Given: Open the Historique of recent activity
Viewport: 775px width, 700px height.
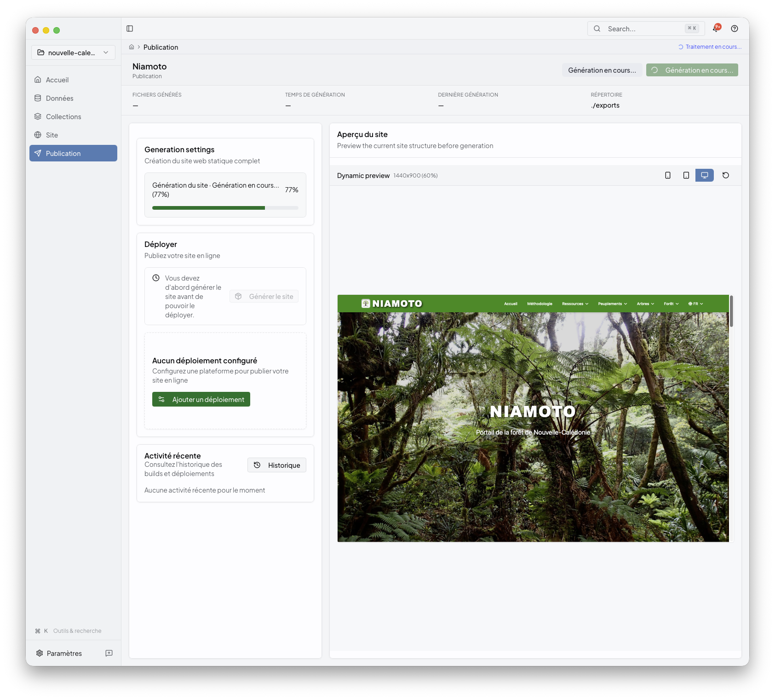Looking at the screenshot, I should point(276,465).
